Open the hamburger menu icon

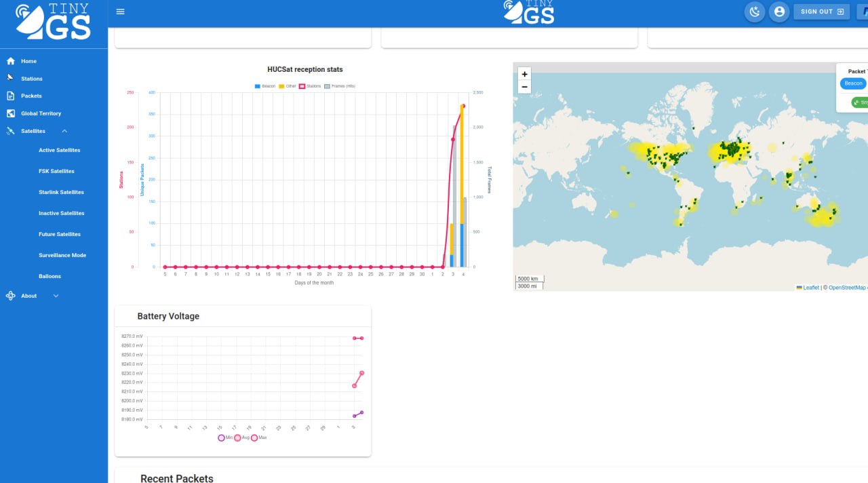(x=121, y=12)
